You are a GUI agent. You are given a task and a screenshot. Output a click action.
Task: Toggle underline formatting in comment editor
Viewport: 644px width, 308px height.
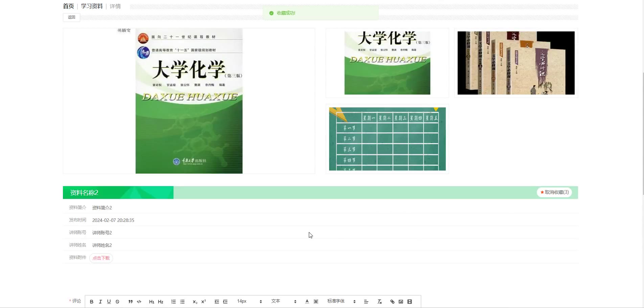coord(109,302)
